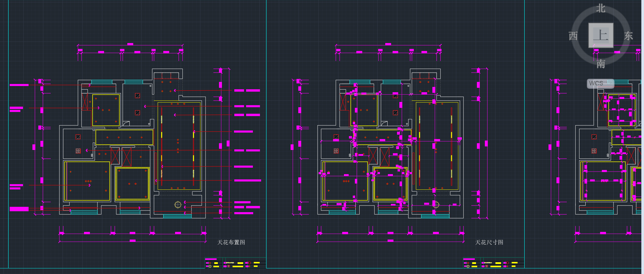
Task: Rotate view to north via 北 label
Action: point(601,8)
